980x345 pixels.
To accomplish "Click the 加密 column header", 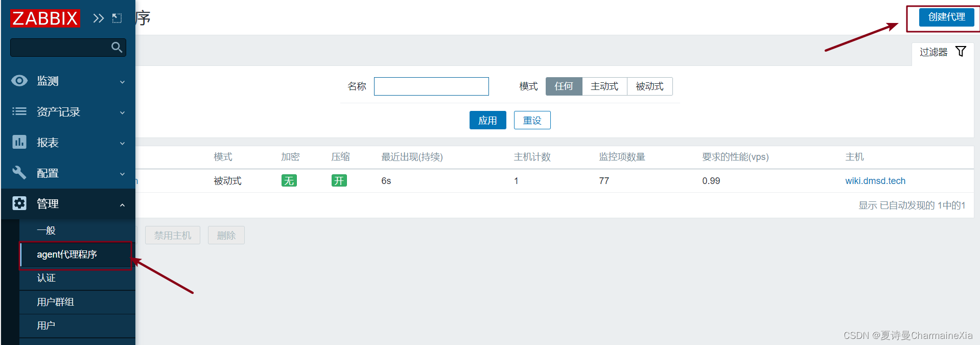I will pos(290,157).
